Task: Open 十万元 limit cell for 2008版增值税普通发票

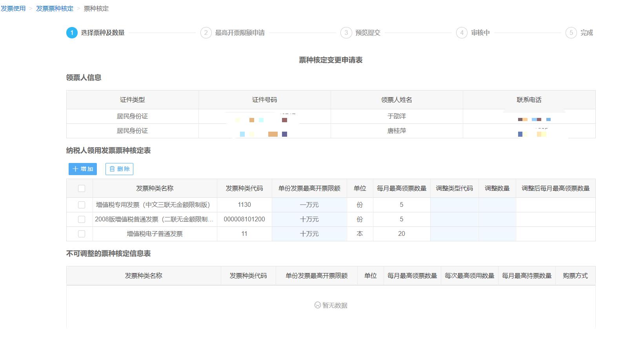Action: pyautogui.click(x=309, y=219)
